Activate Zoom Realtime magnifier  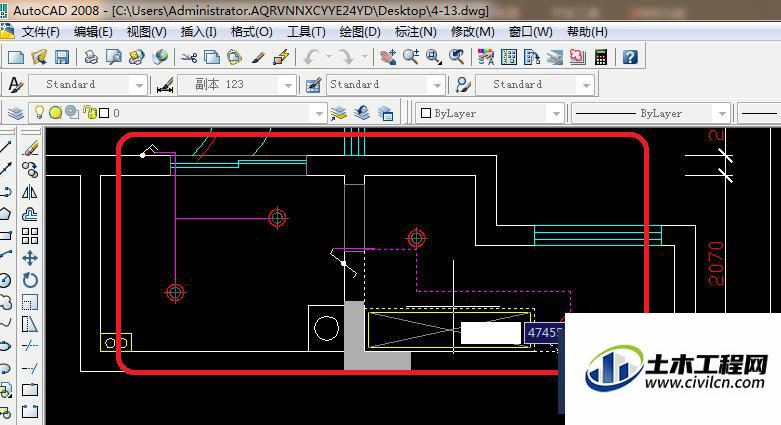click(x=411, y=57)
